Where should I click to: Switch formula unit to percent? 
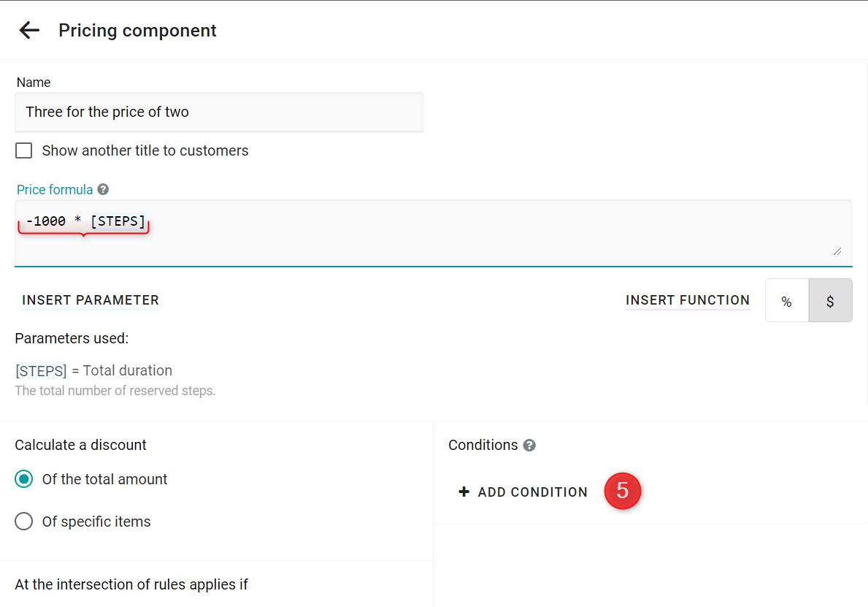pyautogui.click(x=787, y=301)
